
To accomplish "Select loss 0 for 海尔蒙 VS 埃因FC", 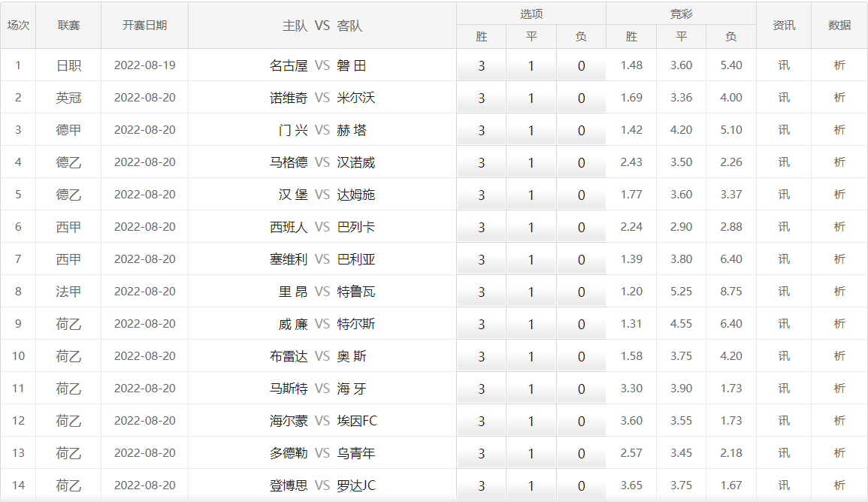I will pyautogui.click(x=581, y=421).
